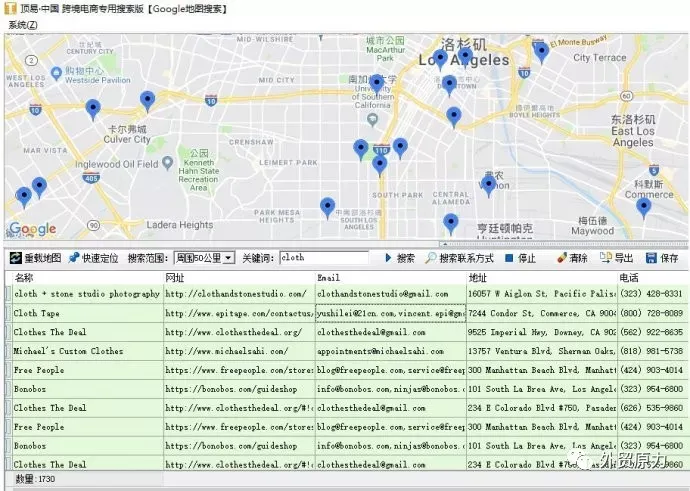Click the map pin near Culver City label
690x491 pixels.
(x=147, y=101)
